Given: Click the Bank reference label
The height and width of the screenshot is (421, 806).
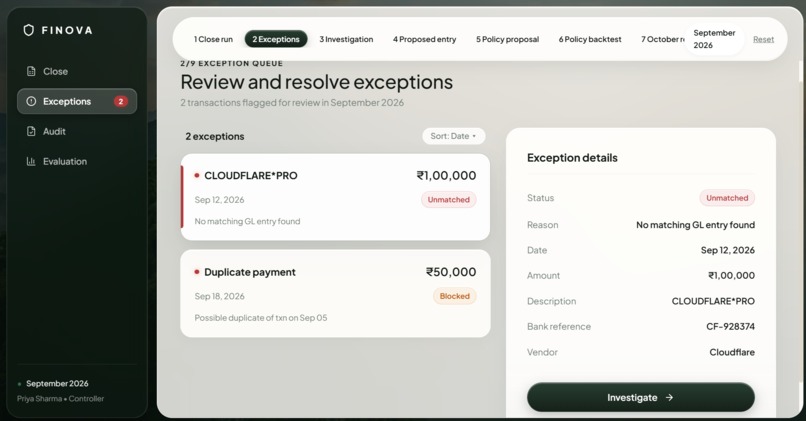Looking at the screenshot, I should [x=559, y=326].
